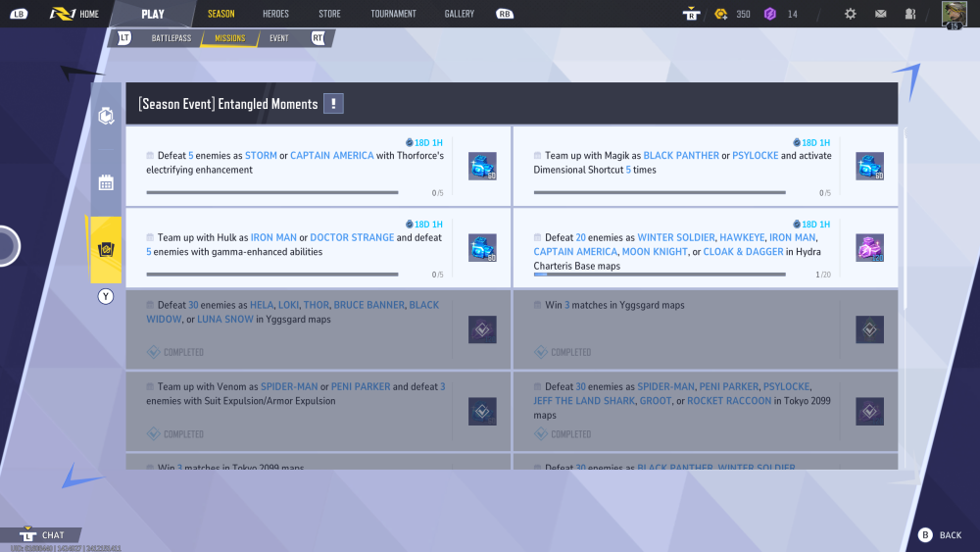Viewport: 980px width, 552px height.
Task: Go to the Tournament section
Action: [393, 14]
